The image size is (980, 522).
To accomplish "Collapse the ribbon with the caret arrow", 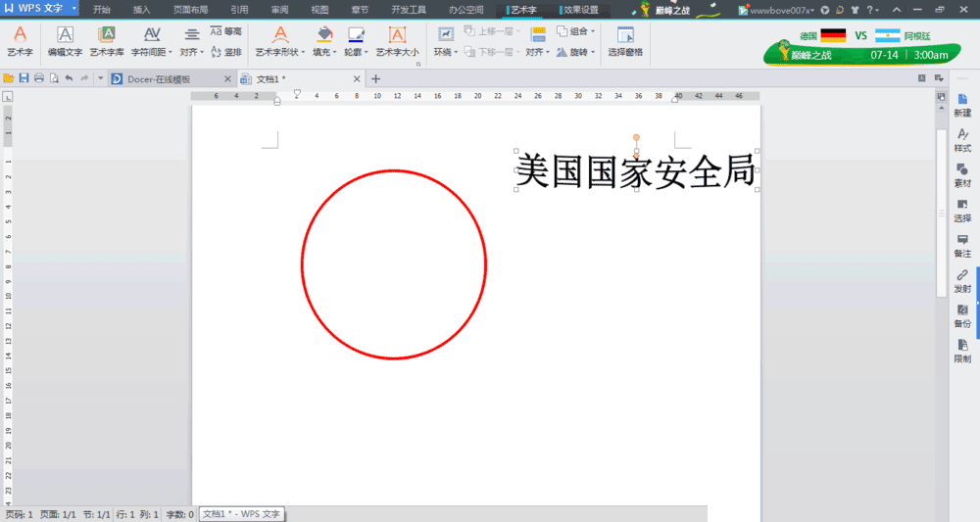I will tap(897, 10).
